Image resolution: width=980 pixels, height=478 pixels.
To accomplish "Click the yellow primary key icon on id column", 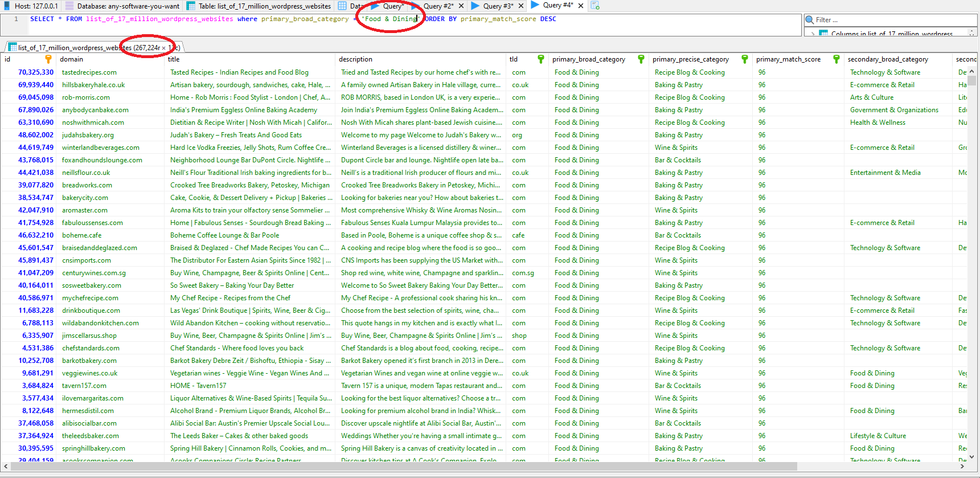I will pos(48,59).
